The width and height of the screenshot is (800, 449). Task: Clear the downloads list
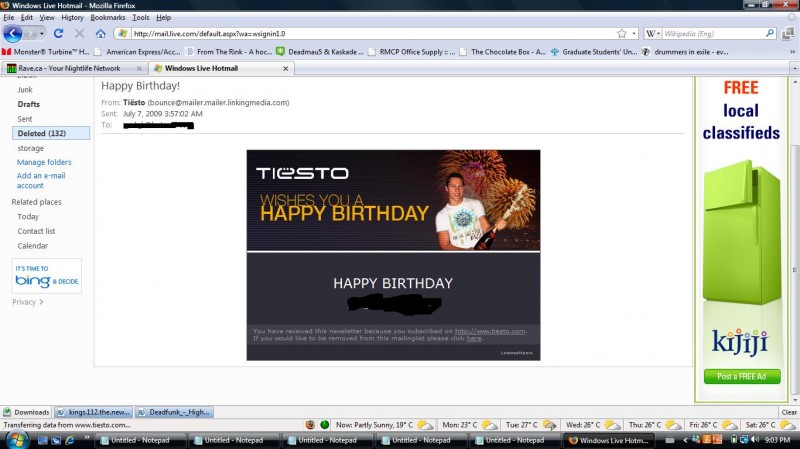[x=789, y=412]
